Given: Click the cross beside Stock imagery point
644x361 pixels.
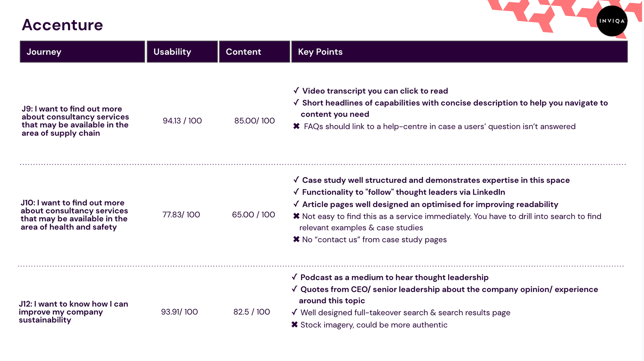Looking at the screenshot, I should 294,324.
